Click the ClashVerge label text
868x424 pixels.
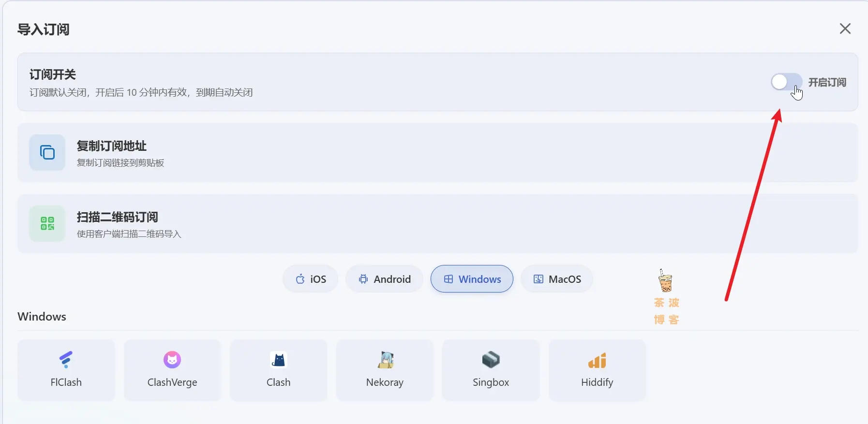coord(172,382)
